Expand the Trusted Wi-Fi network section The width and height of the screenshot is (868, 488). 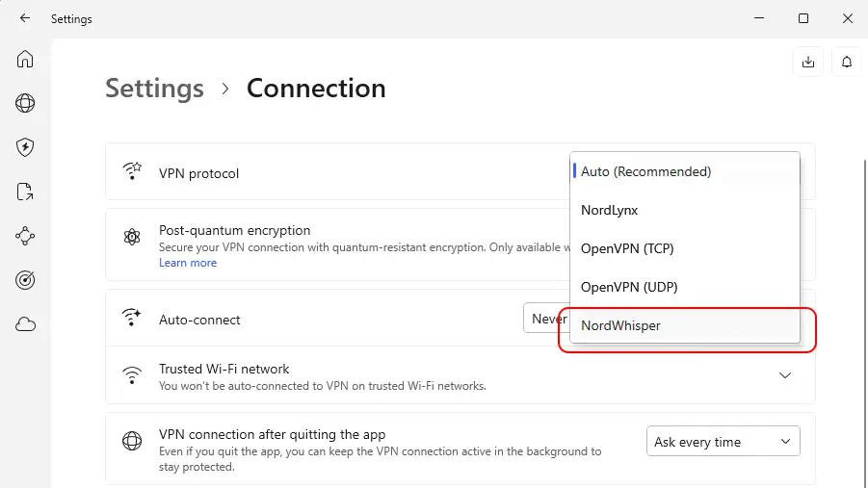(784, 375)
